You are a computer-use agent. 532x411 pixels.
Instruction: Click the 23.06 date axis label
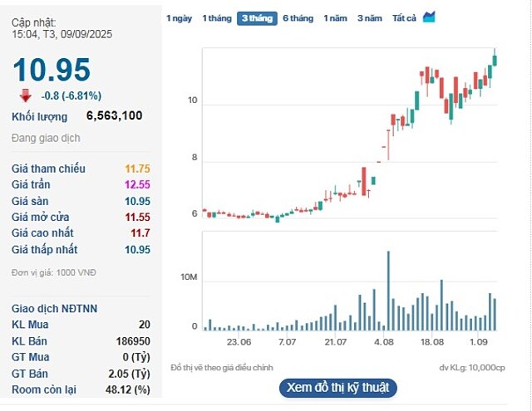(239, 342)
